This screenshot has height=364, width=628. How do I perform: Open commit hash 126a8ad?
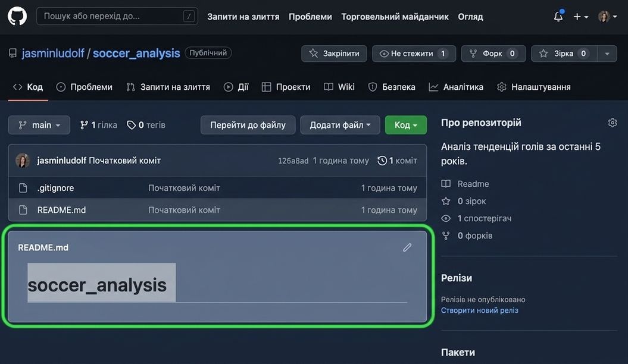pos(293,161)
